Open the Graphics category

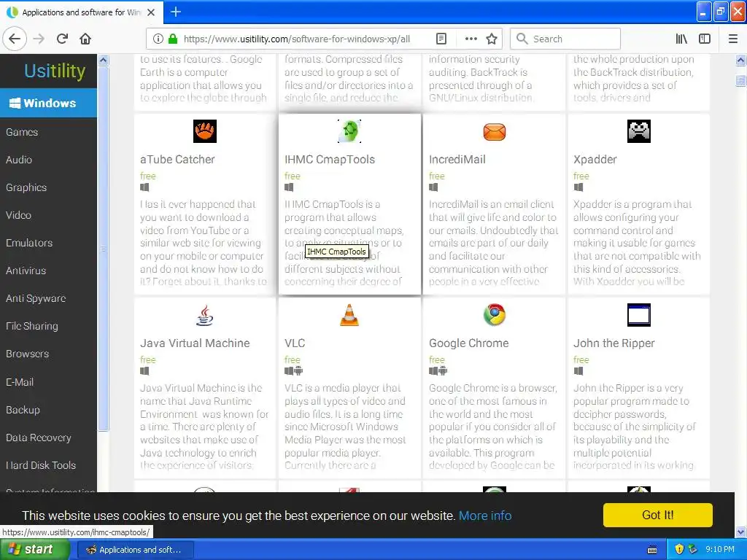(26, 187)
